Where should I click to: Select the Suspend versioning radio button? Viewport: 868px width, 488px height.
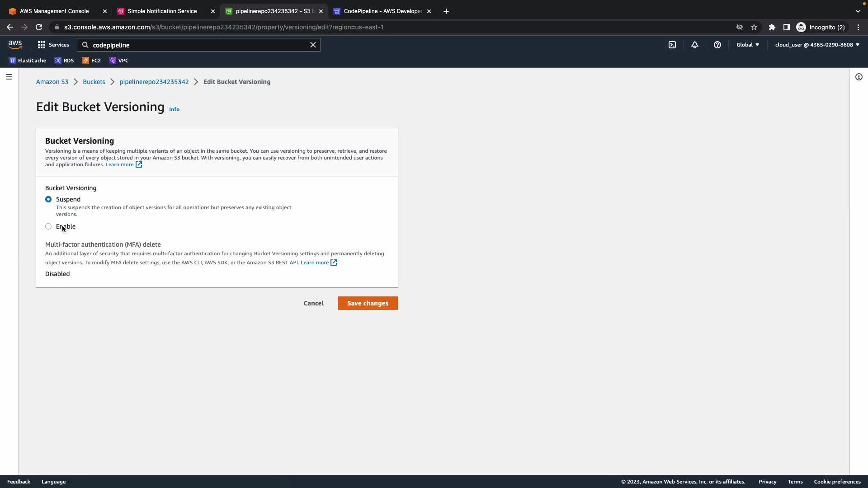click(48, 199)
